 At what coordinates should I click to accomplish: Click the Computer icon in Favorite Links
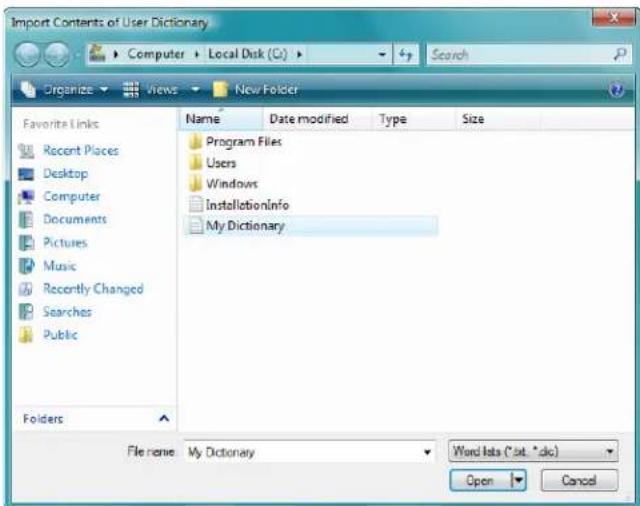tap(26, 197)
